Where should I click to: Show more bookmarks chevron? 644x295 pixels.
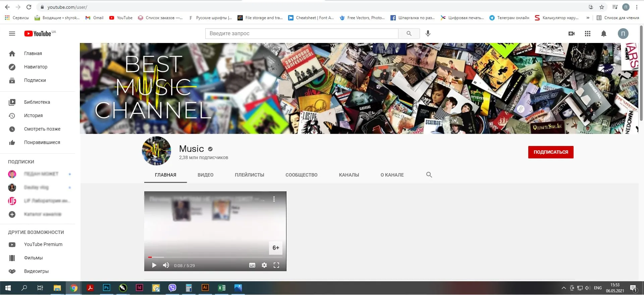click(588, 18)
